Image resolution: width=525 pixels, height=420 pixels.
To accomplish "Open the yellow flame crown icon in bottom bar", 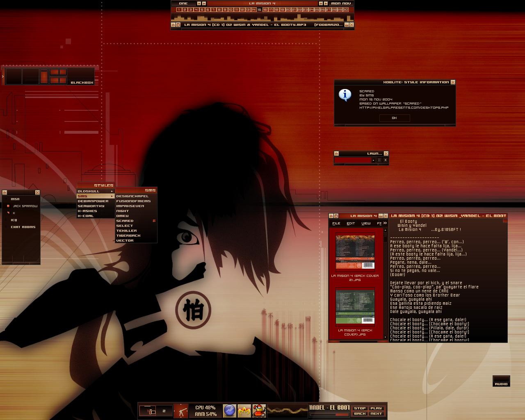I will [x=244, y=411].
